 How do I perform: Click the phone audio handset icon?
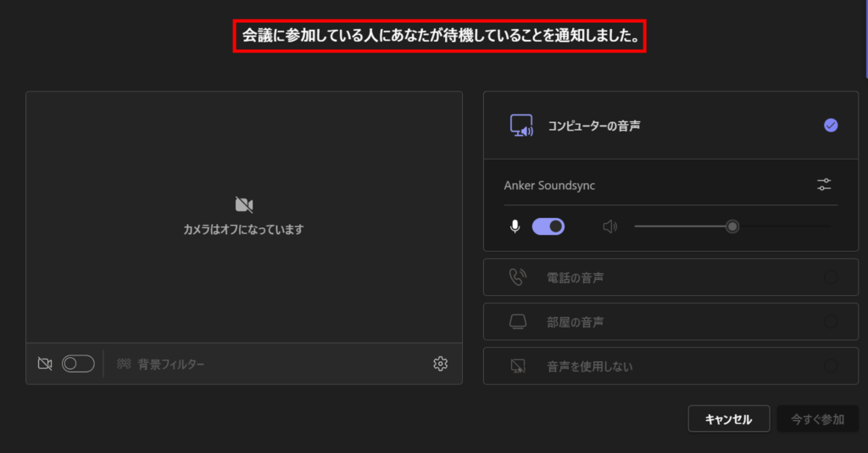click(x=518, y=277)
